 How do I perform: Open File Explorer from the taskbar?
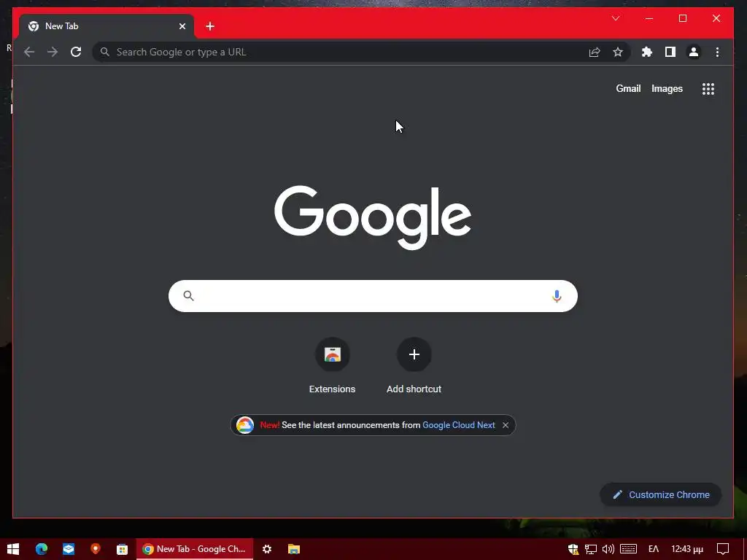[294, 549]
